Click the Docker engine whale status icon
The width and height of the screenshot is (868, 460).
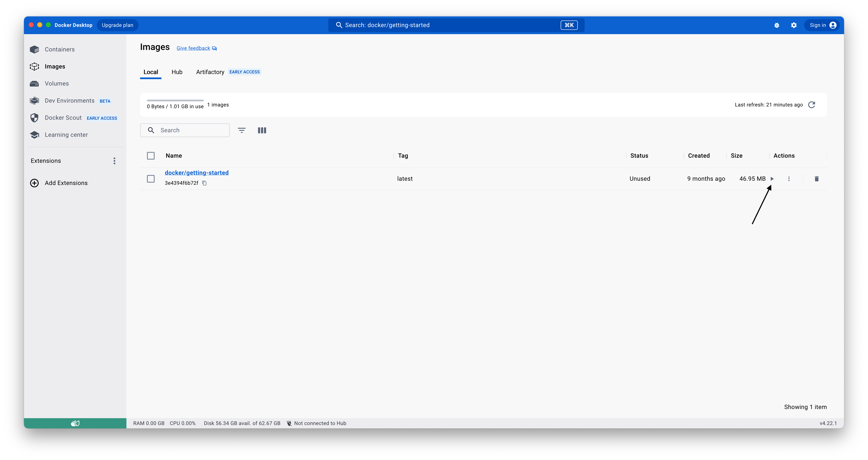point(75,423)
